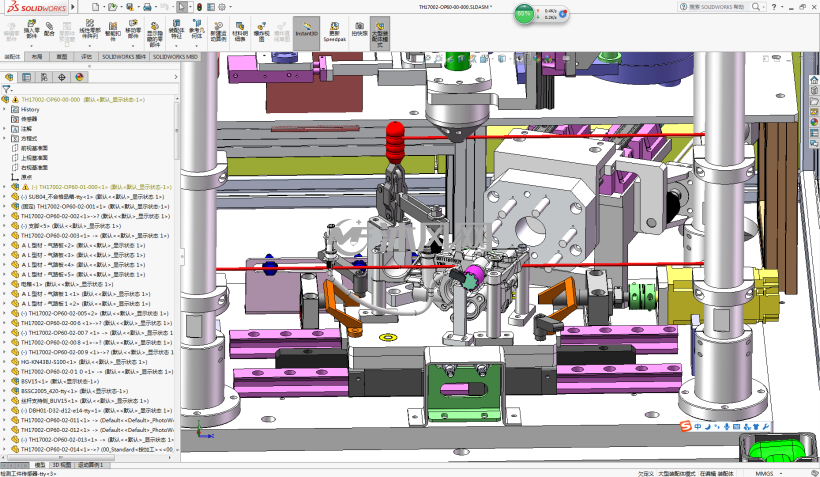Switch to the 运动算例 1 bottom tab
The width and height of the screenshot is (820, 477).
coord(91,465)
